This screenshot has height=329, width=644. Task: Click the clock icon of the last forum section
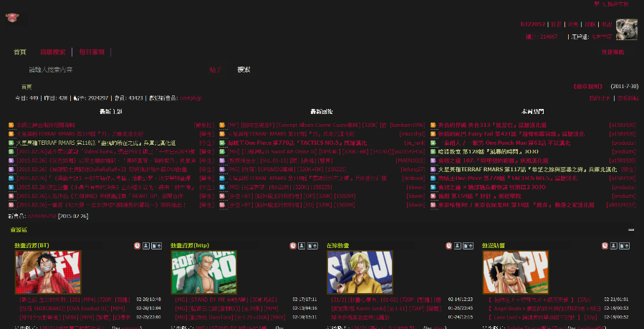[x=605, y=246]
